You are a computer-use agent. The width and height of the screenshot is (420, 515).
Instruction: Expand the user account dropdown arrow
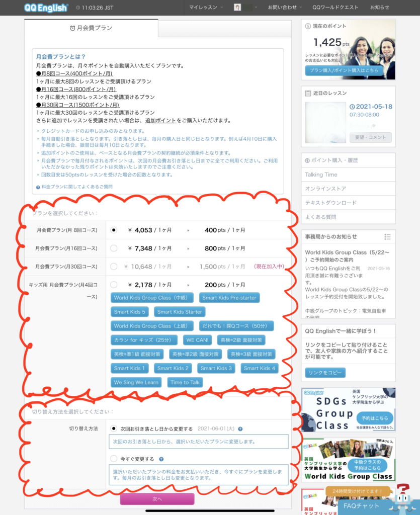[256, 7]
